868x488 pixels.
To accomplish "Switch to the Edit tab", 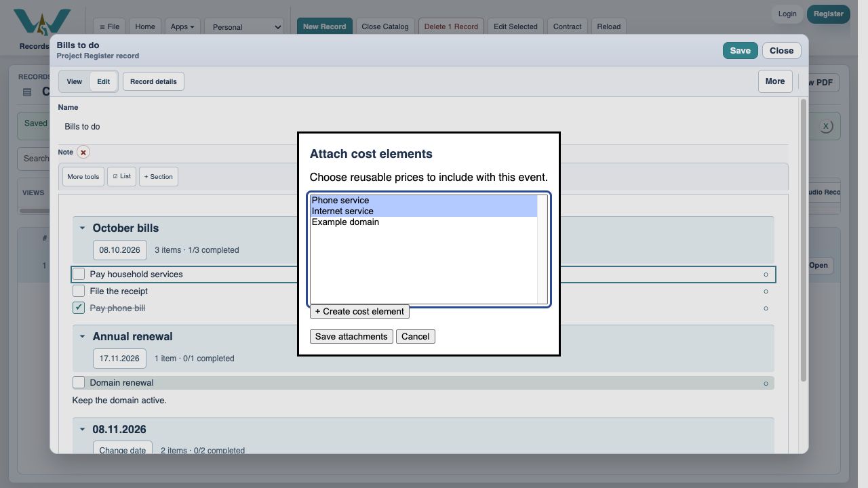I will point(103,81).
